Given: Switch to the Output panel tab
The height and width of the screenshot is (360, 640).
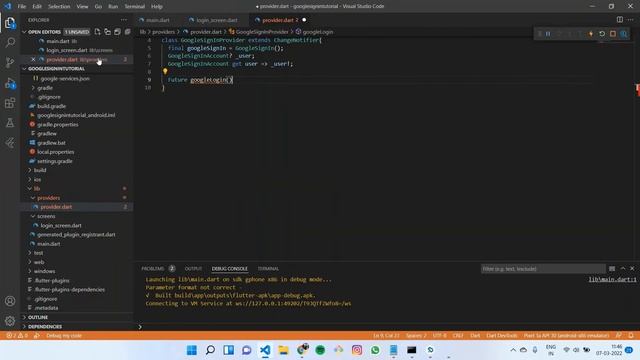Looking at the screenshot, I should coord(193,269).
